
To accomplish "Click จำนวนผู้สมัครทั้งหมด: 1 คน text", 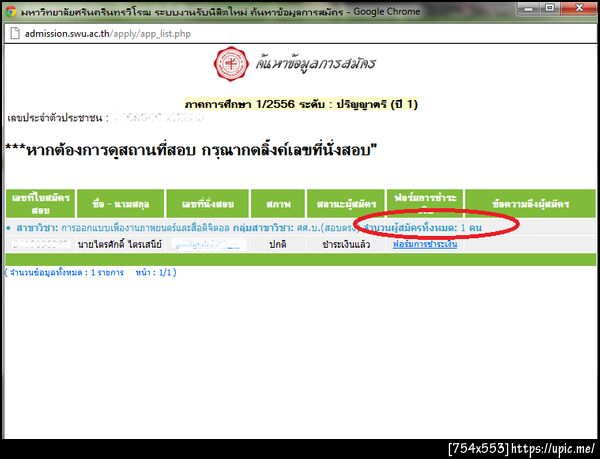I will 422,228.
